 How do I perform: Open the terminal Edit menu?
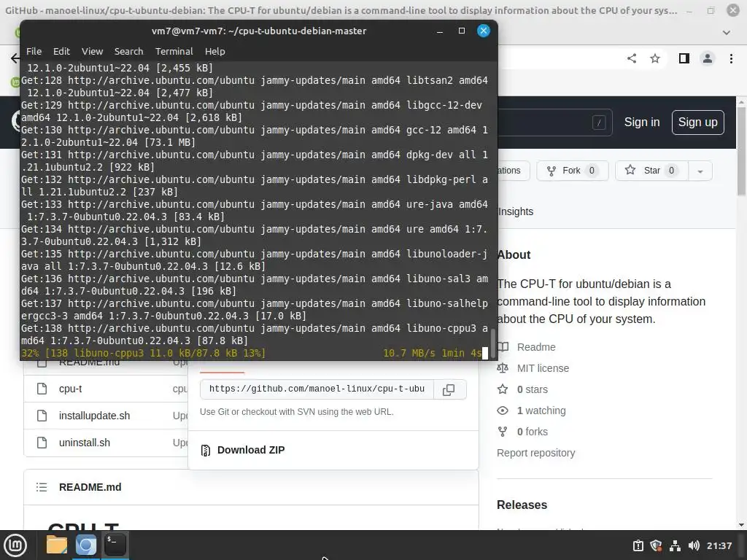click(61, 52)
